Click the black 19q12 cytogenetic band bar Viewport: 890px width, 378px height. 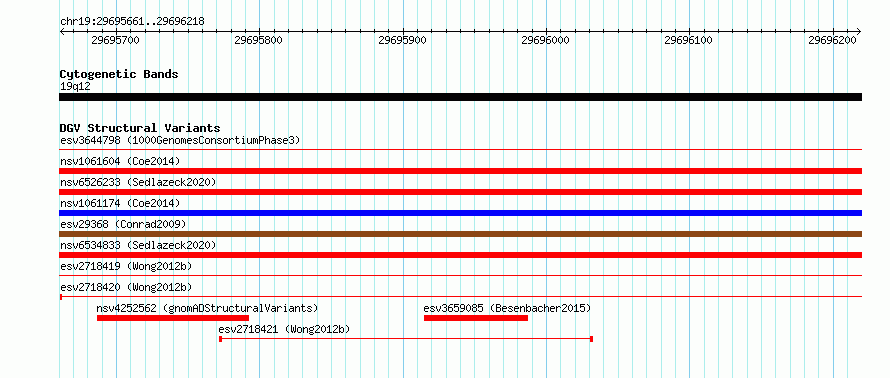tap(460, 97)
